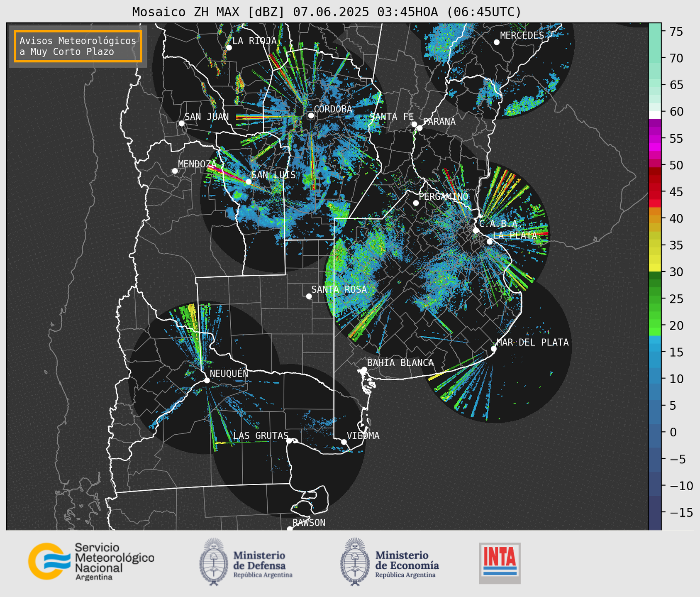
Task: Select the white 60 dBZ band on the colorbar
Action: point(655,115)
